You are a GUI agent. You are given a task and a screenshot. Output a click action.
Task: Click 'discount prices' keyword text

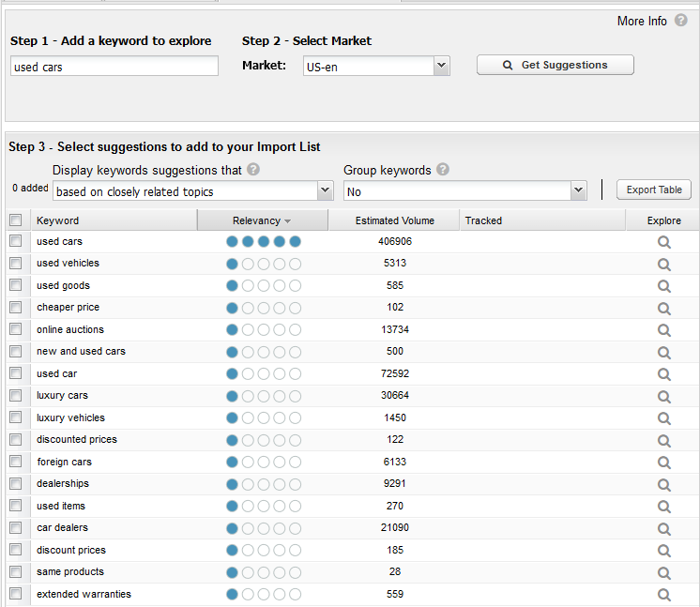tap(71, 550)
